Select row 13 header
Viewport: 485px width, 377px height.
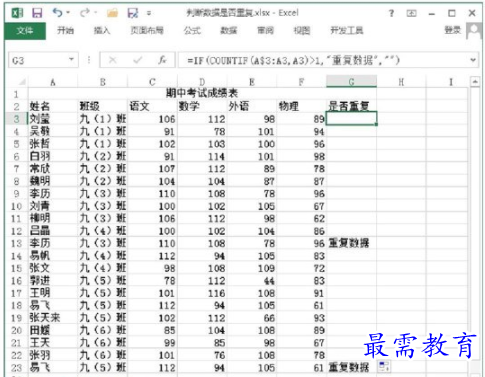(16, 243)
